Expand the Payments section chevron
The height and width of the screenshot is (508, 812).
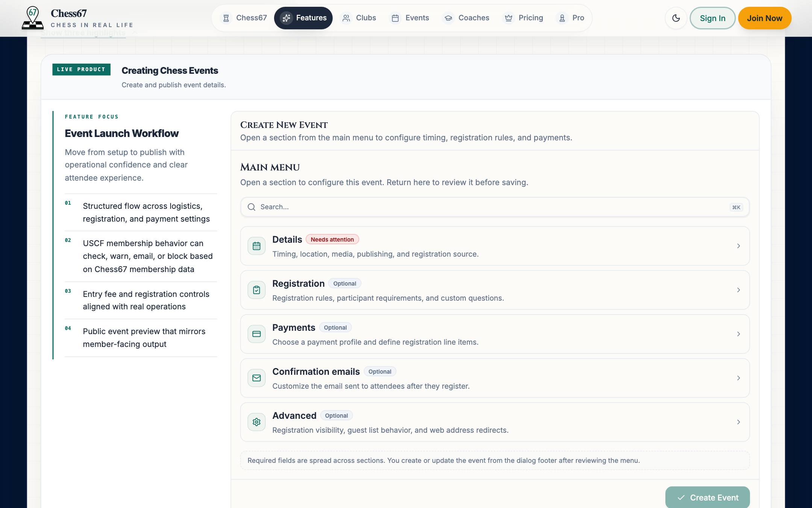(738, 334)
